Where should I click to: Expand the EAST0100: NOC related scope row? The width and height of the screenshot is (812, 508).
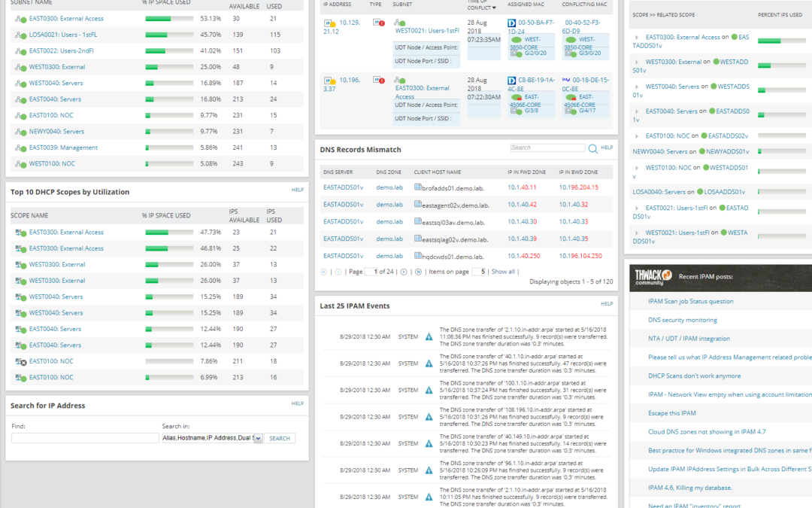pos(637,136)
